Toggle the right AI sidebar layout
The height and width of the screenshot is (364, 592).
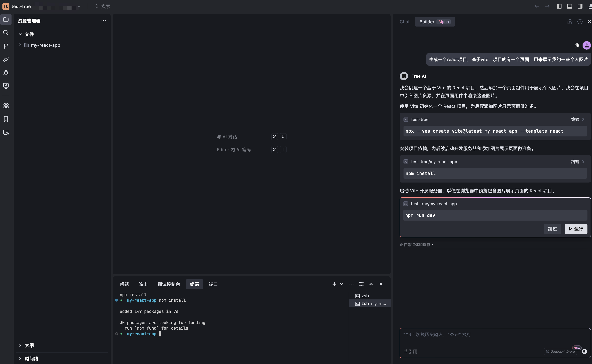580,6
